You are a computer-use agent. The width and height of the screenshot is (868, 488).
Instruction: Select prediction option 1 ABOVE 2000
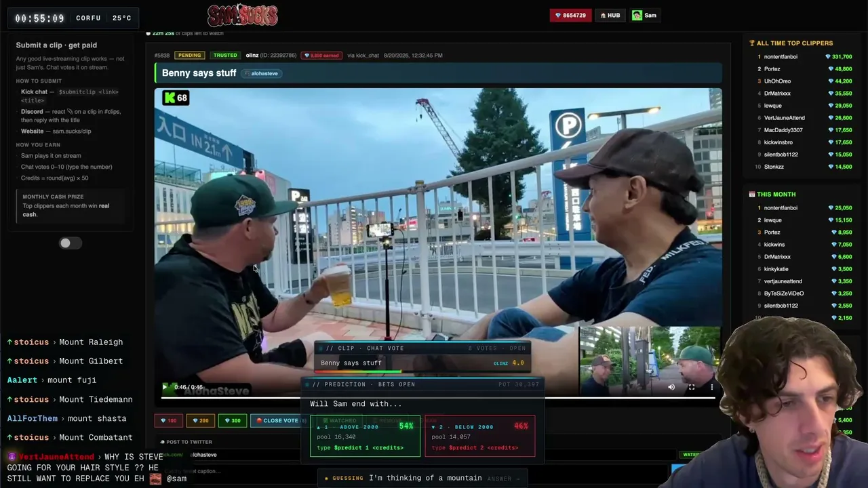coord(365,436)
